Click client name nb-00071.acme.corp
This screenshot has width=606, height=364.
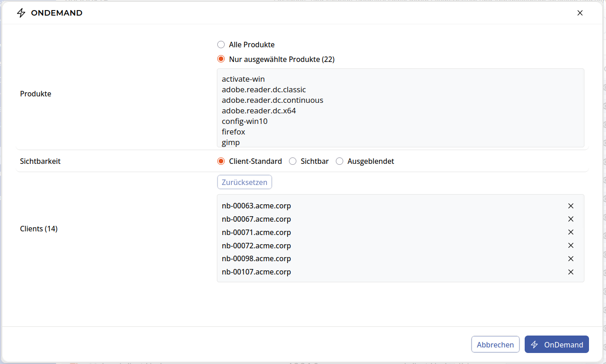point(256,232)
